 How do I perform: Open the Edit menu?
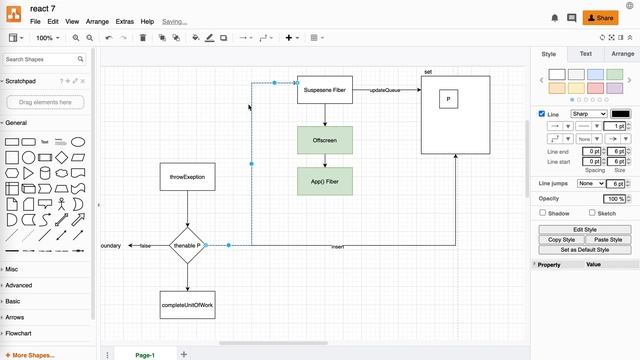[x=53, y=22]
